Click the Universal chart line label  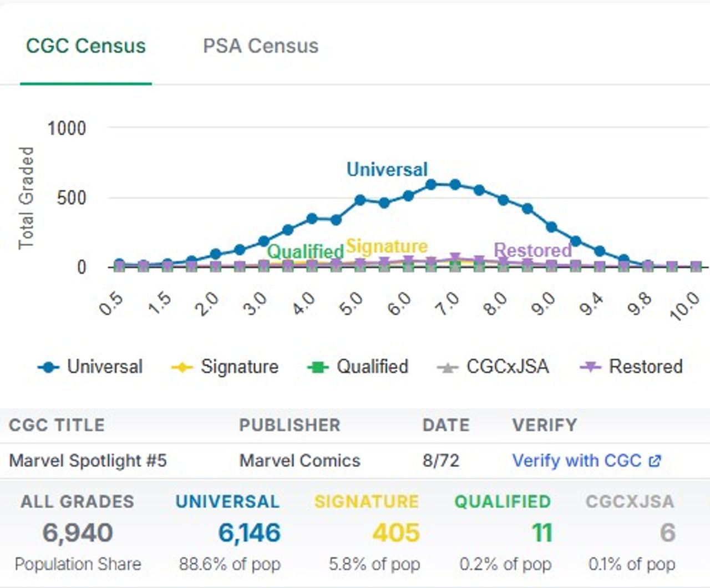[x=387, y=169]
